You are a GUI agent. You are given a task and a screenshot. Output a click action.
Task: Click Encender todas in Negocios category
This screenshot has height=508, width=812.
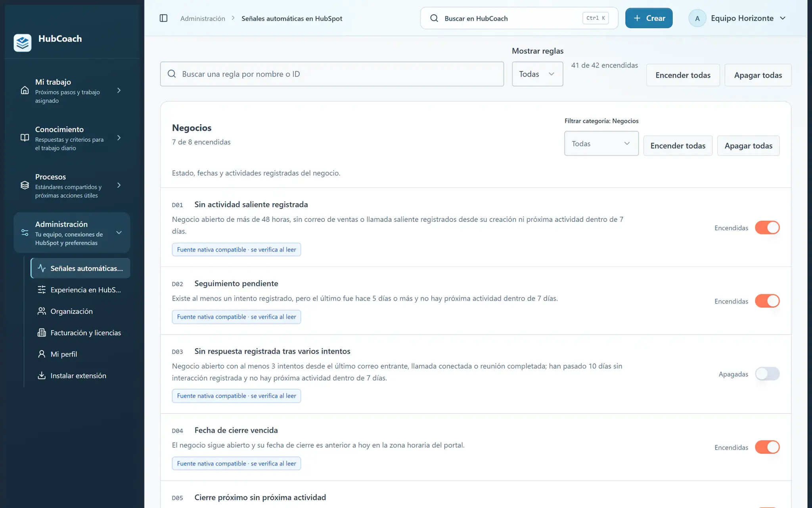tap(678, 146)
